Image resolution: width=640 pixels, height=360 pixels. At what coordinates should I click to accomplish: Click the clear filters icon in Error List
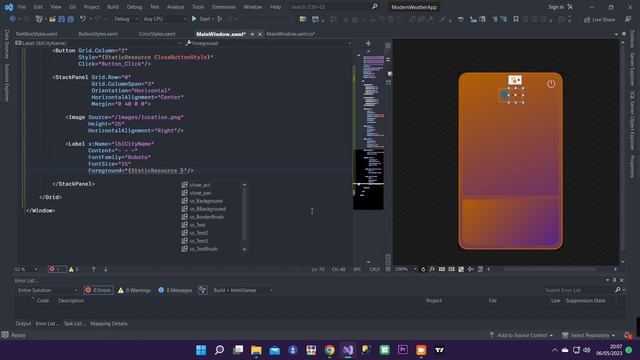pos(202,290)
